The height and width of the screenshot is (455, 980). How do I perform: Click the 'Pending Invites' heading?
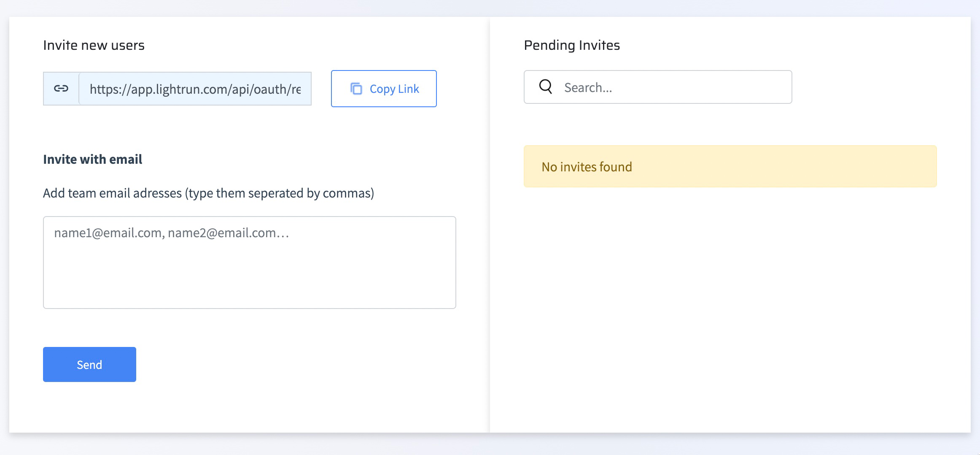[x=571, y=45]
